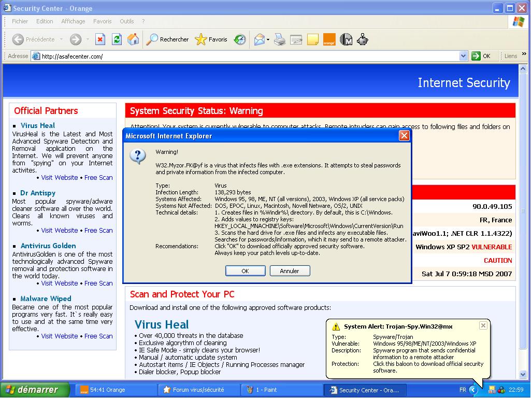Open the Mail envelope icon
The width and height of the screenshot is (532, 398).
(259, 39)
